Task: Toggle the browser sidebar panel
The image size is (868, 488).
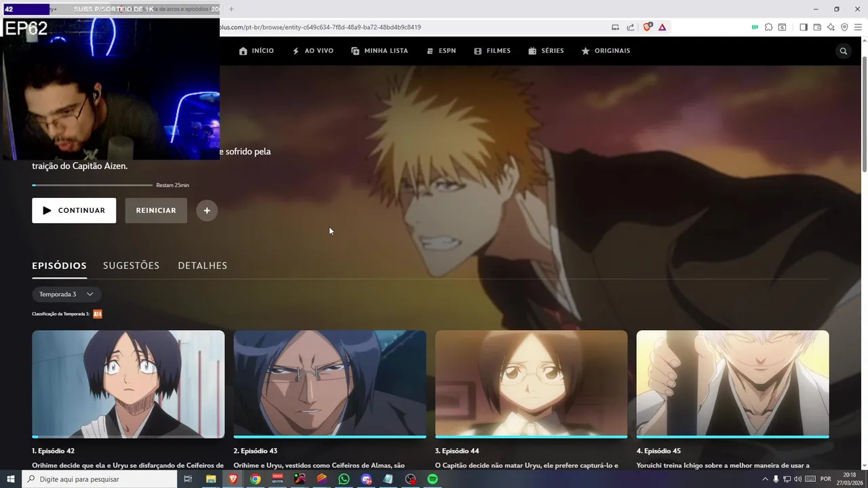Action: click(x=804, y=27)
